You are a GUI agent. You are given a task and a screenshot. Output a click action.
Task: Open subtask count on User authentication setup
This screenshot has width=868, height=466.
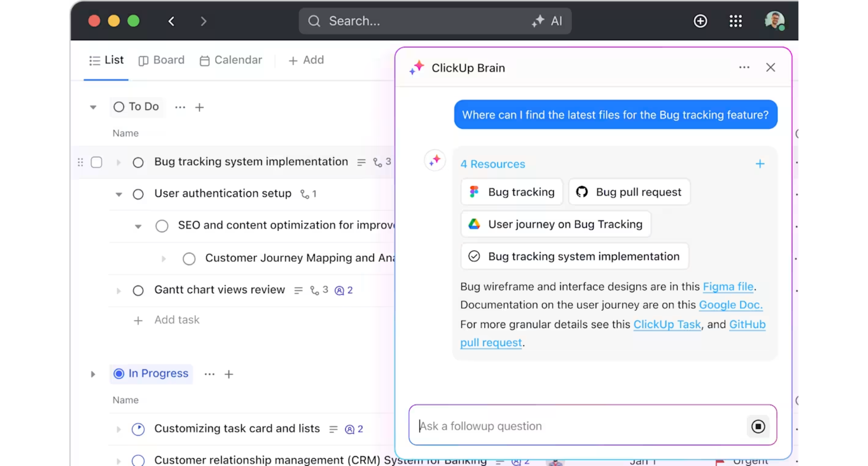coord(309,194)
